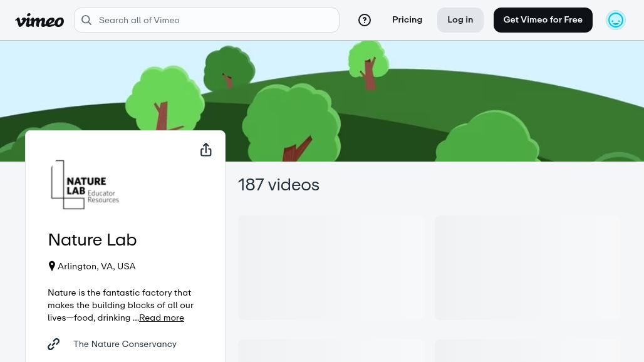
Task: Click the chain link icon
Action: [x=53, y=344]
